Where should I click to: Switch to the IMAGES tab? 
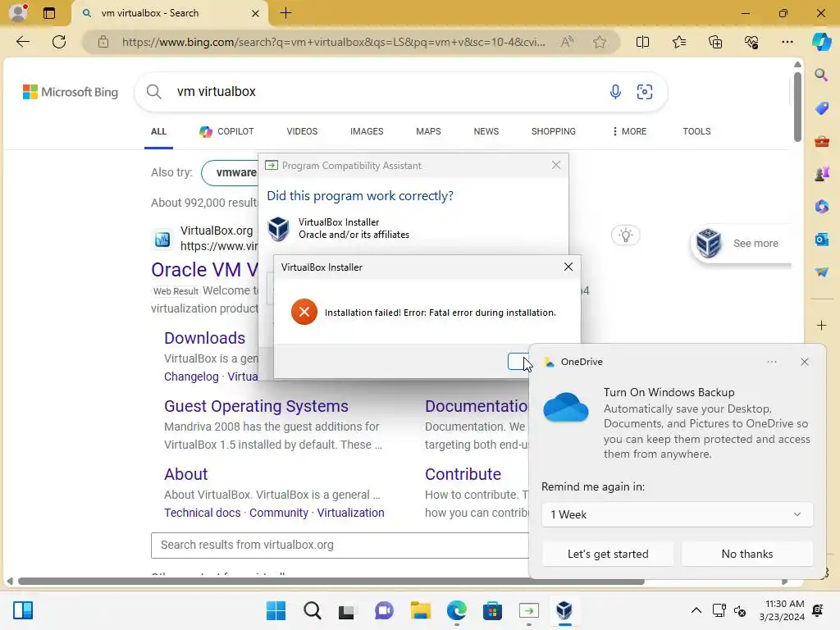[x=367, y=131]
